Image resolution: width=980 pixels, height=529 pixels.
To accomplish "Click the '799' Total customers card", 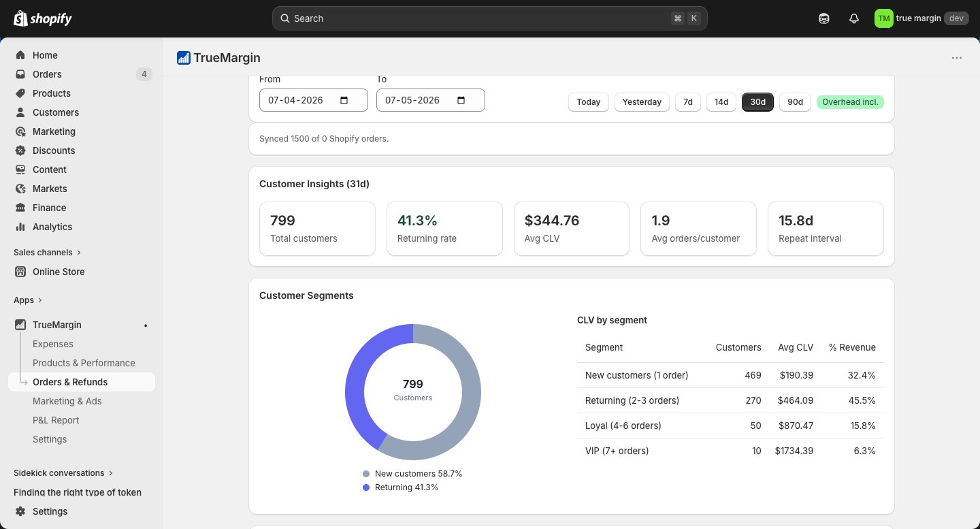I will [318, 229].
